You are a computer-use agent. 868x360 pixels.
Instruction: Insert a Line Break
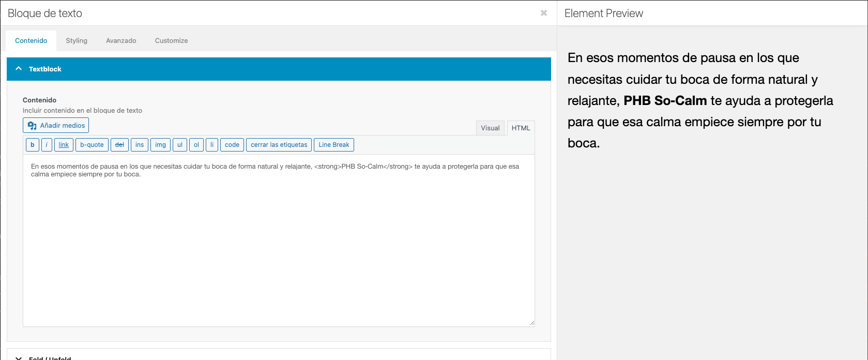334,145
